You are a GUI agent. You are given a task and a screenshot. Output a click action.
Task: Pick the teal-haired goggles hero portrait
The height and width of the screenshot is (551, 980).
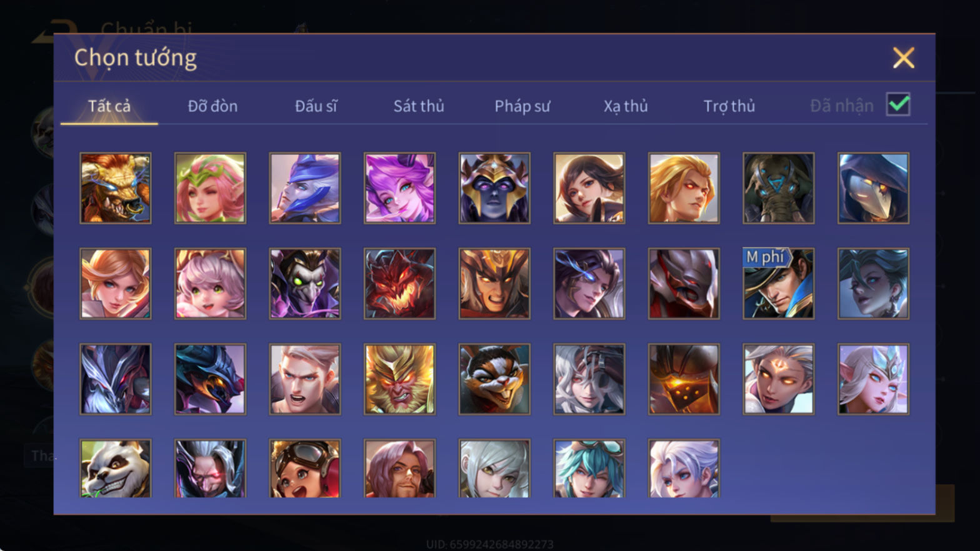click(x=589, y=469)
